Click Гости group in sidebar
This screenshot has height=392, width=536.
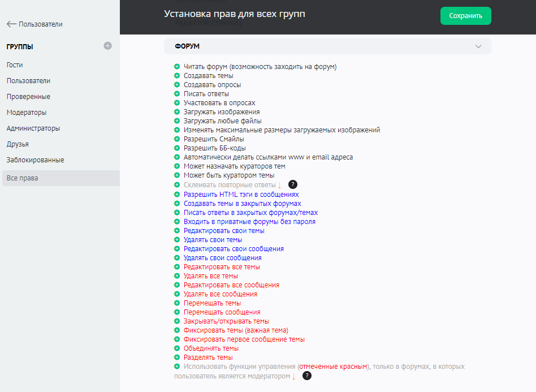pos(15,65)
